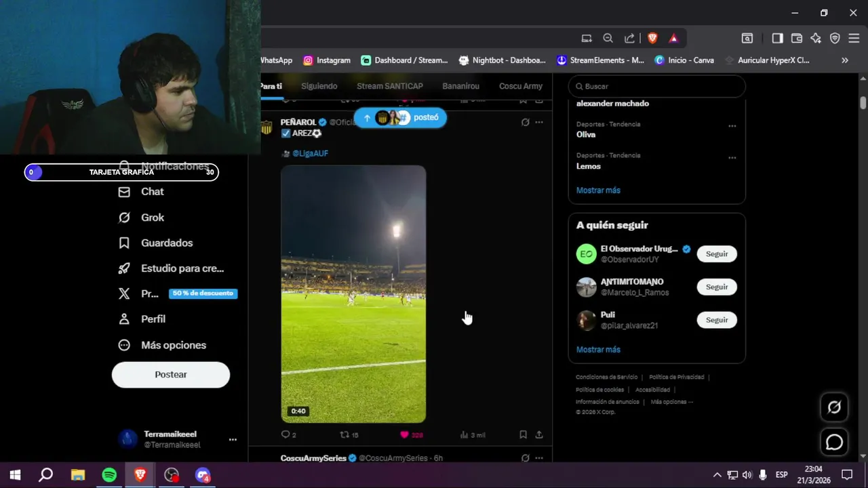Follow ANTIMITOMANO account

coord(717,287)
